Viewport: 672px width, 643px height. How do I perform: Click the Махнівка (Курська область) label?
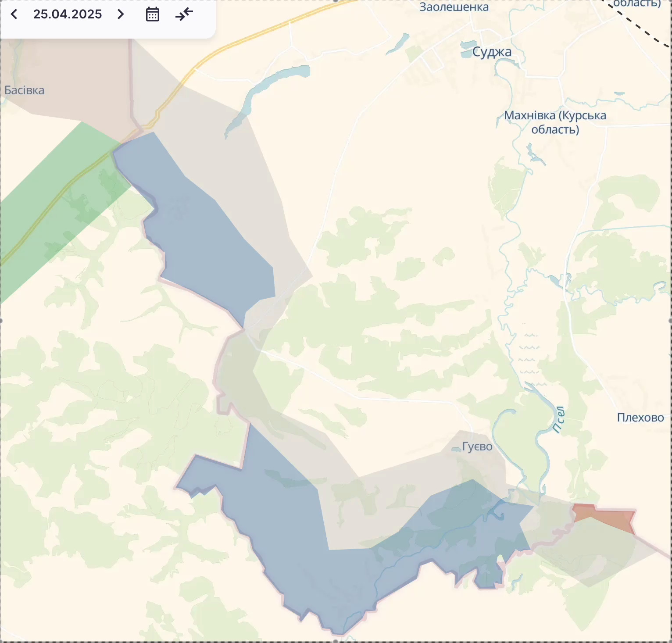[x=555, y=122]
